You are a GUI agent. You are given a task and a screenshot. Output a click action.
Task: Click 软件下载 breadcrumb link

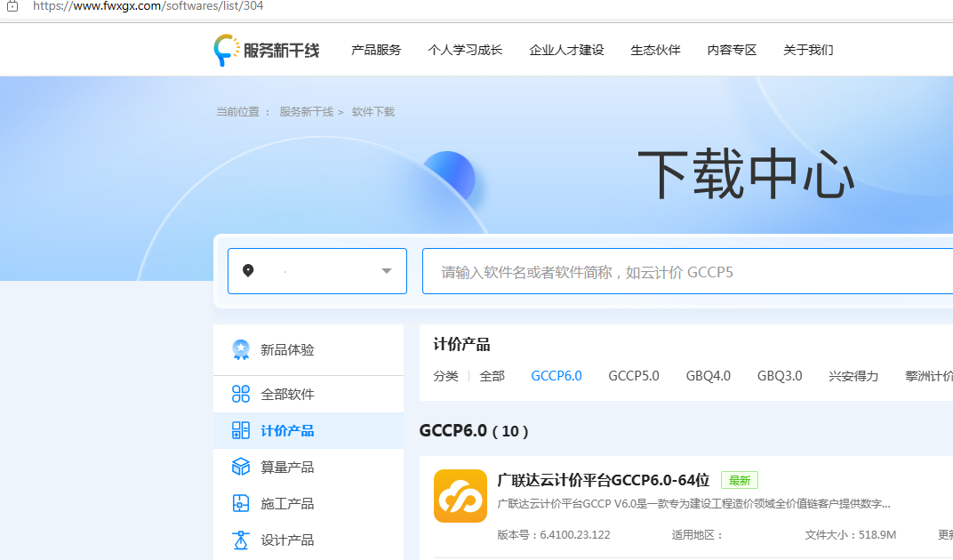click(x=373, y=112)
